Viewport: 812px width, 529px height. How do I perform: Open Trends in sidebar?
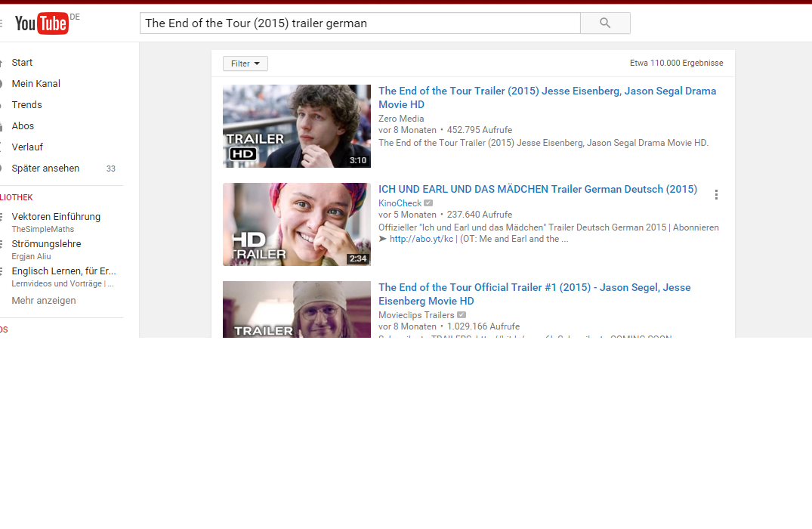coord(27,104)
